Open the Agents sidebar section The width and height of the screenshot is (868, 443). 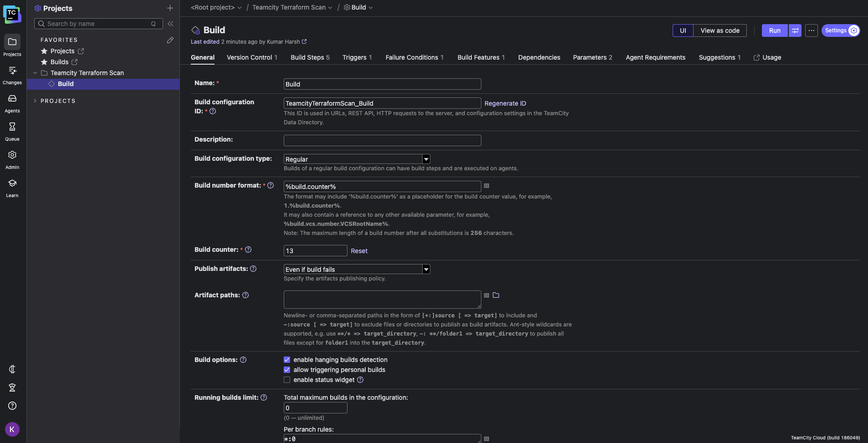pos(12,103)
